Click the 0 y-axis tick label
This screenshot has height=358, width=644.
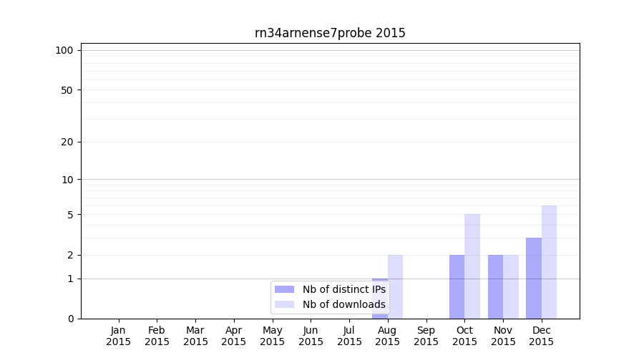(70, 319)
